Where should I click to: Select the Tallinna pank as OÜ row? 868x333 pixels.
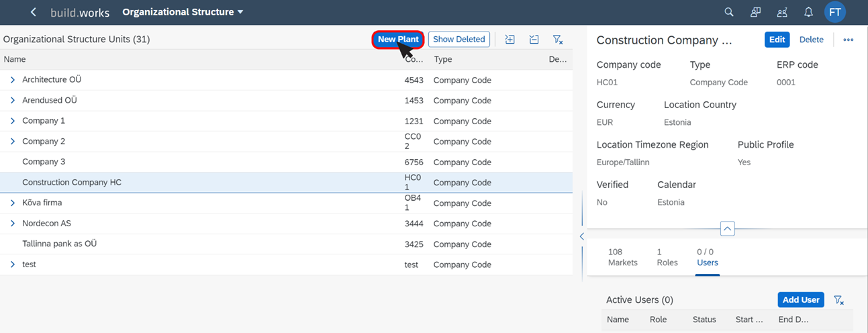pos(286,244)
